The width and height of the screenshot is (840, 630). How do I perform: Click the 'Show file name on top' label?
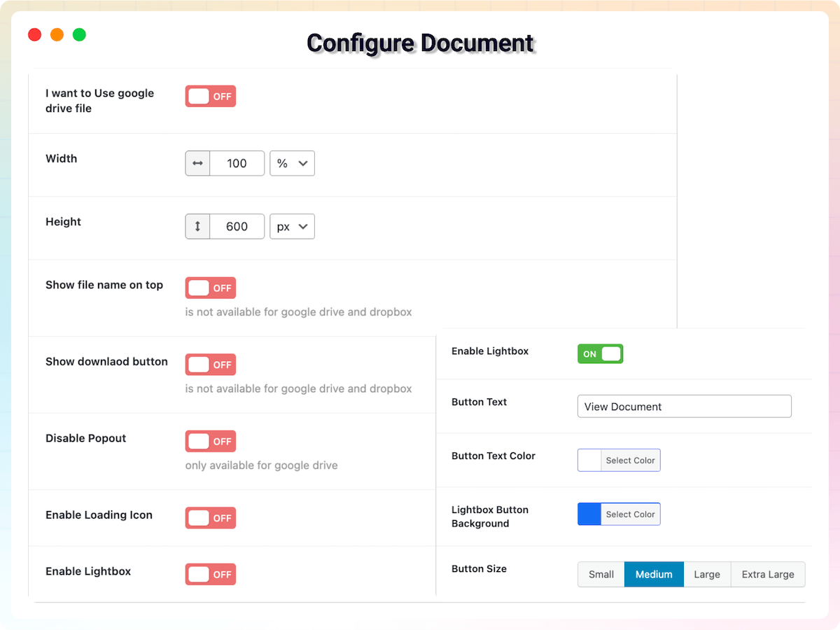104,285
